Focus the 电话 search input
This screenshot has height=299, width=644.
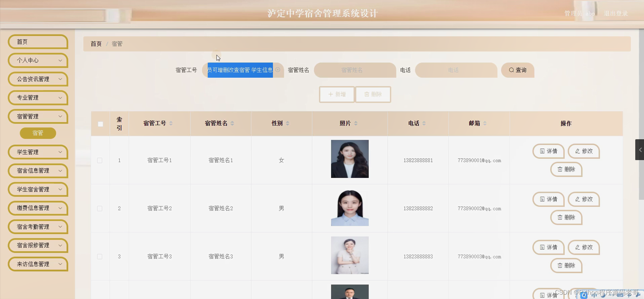click(x=456, y=70)
